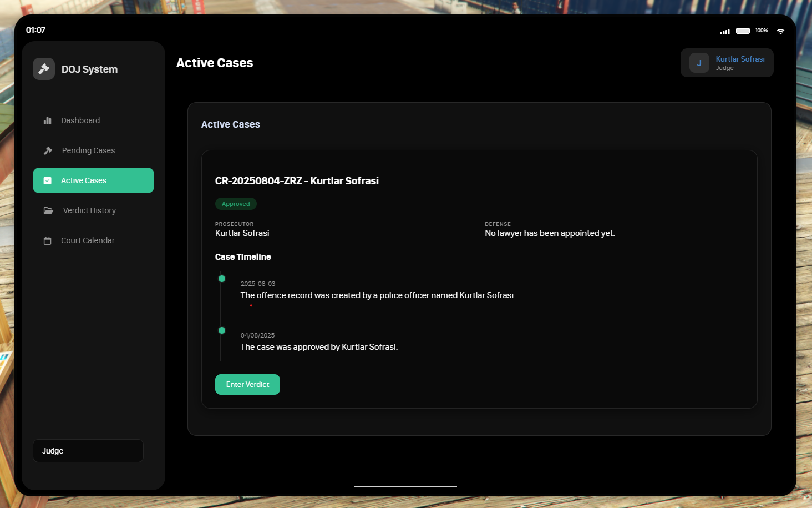Click the Wi-Fi status icon
Screen dimensions: 812x508
(780, 31)
